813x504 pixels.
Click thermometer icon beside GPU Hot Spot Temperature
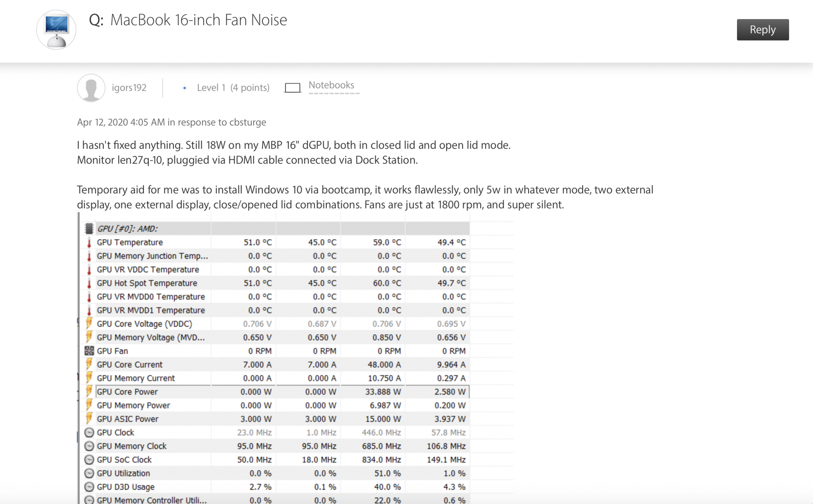(x=89, y=283)
